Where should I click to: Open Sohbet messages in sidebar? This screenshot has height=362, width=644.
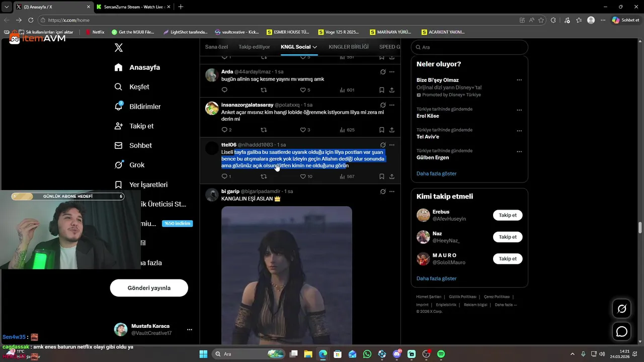coord(133,145)
